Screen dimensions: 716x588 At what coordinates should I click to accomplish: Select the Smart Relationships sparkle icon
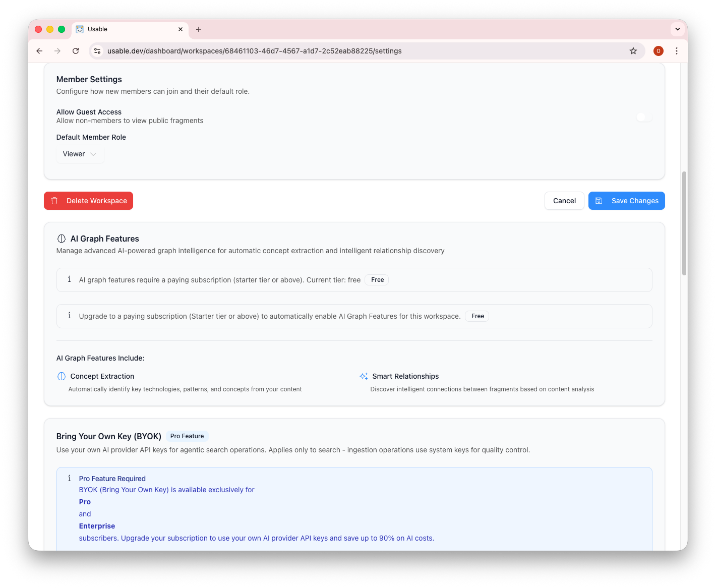point(363,376)
